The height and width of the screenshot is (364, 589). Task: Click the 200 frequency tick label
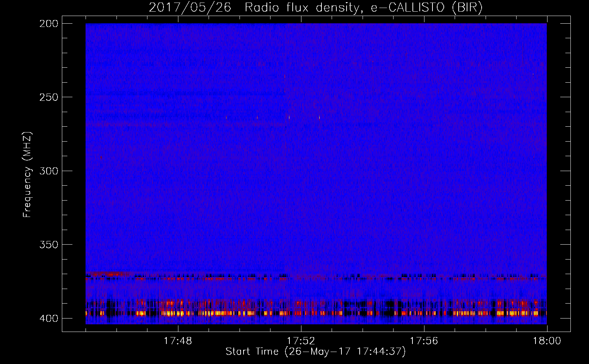48,24
